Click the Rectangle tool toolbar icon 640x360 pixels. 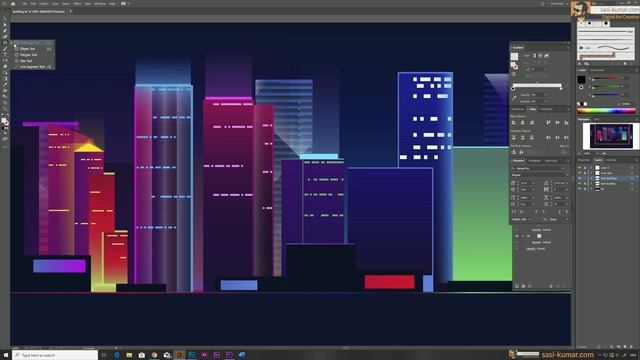(x=5, y=42)
